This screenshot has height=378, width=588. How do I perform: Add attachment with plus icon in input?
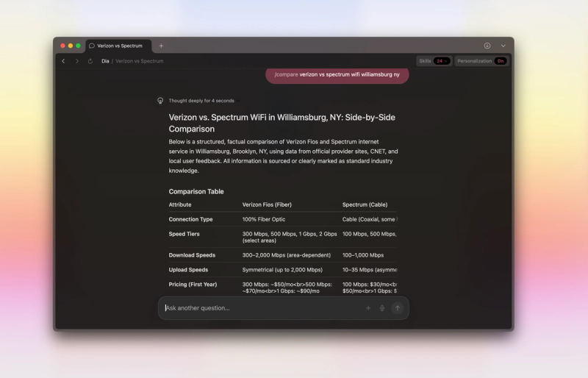tap(368, 308)
